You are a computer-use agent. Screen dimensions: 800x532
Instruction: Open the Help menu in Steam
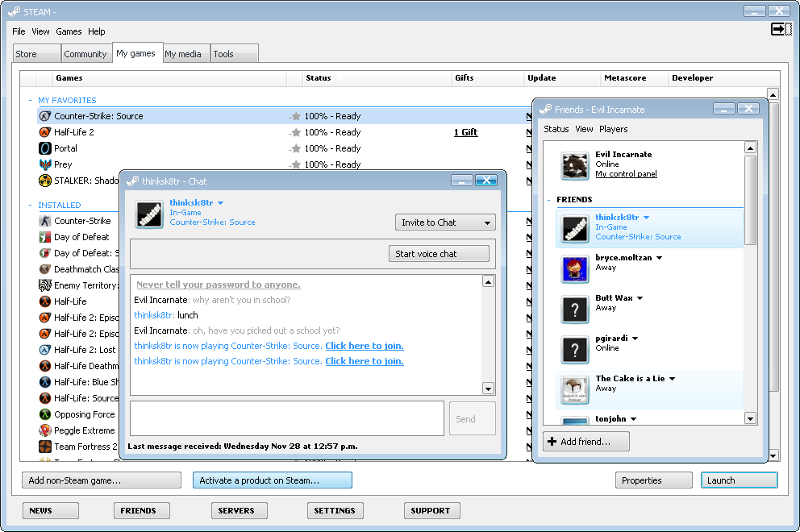tap(97, 31)
